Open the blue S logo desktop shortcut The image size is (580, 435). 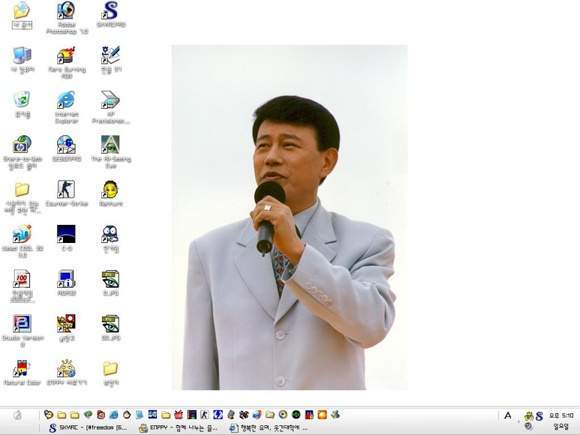click(110, 10)
